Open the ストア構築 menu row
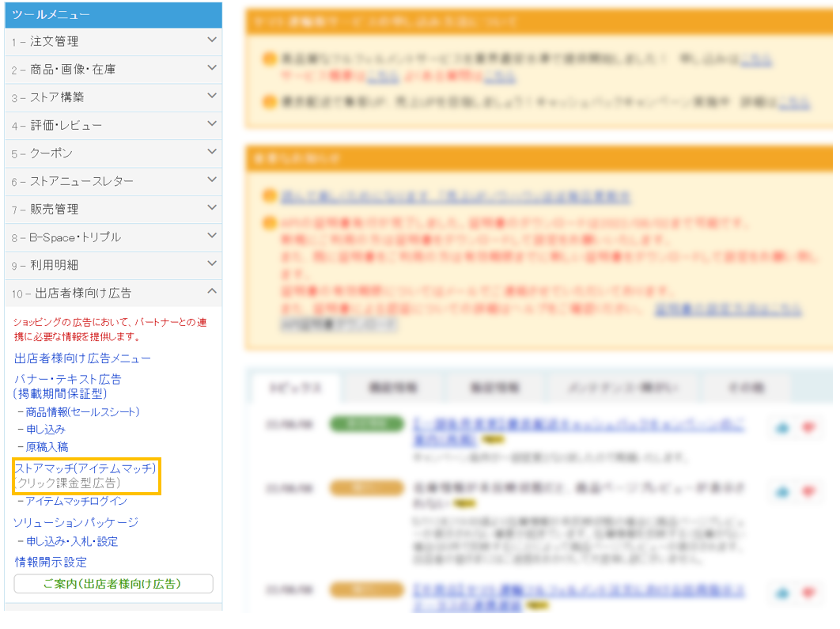 pyautogui.click(x=114, y=97)
